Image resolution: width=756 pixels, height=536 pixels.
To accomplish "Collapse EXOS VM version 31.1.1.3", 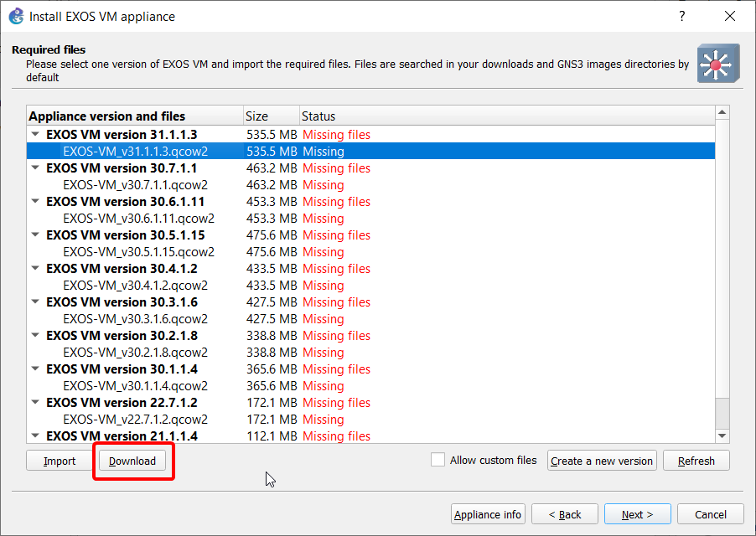I will pos(35,134).
